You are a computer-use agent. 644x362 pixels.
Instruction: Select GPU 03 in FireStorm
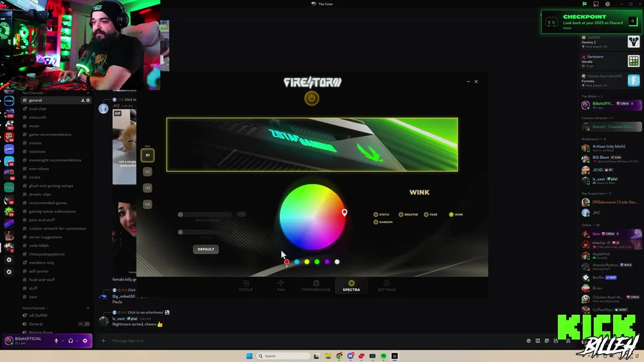tap(147, 188)
